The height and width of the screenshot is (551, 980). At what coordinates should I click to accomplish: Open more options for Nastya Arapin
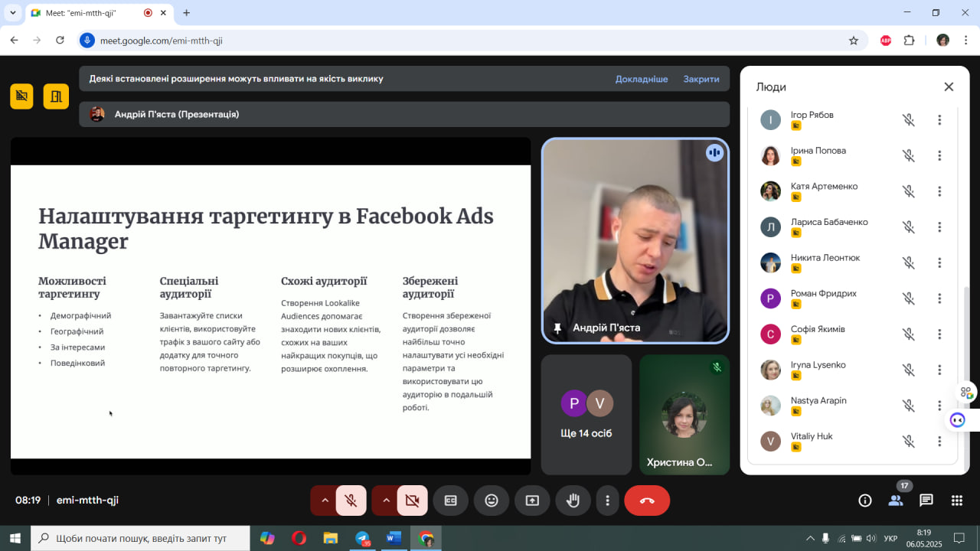939,406
